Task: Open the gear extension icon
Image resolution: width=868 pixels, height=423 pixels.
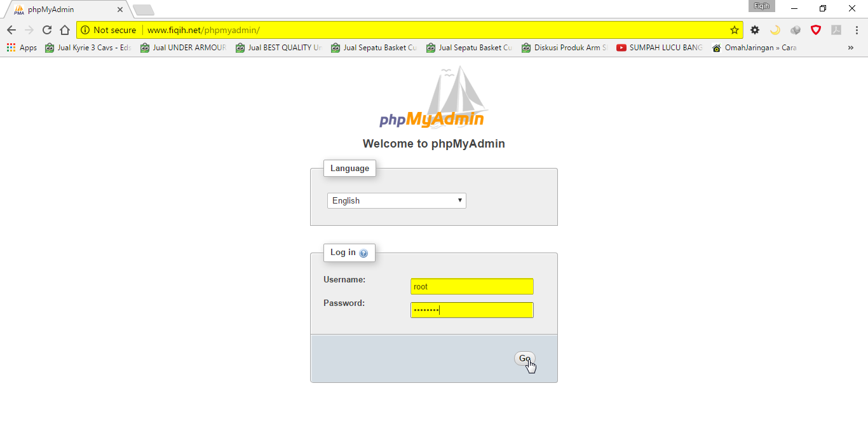Action: 755,30
